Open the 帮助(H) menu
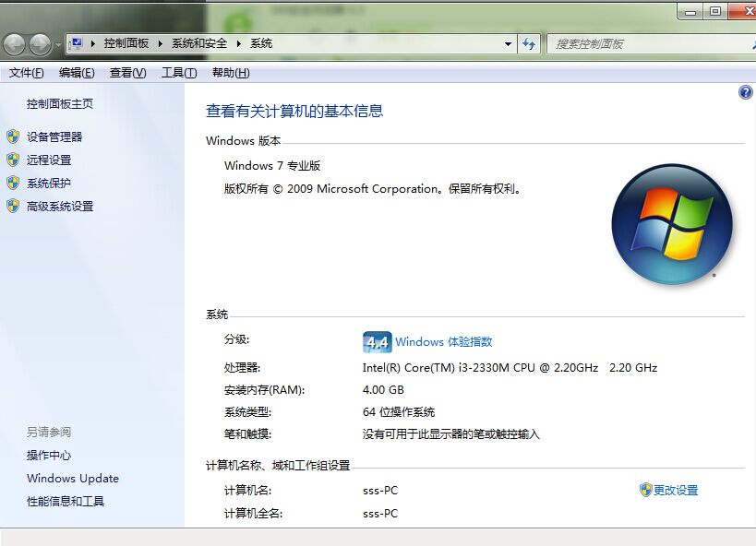The width and height of the screenshot is (756, 546). coord(231,73)
